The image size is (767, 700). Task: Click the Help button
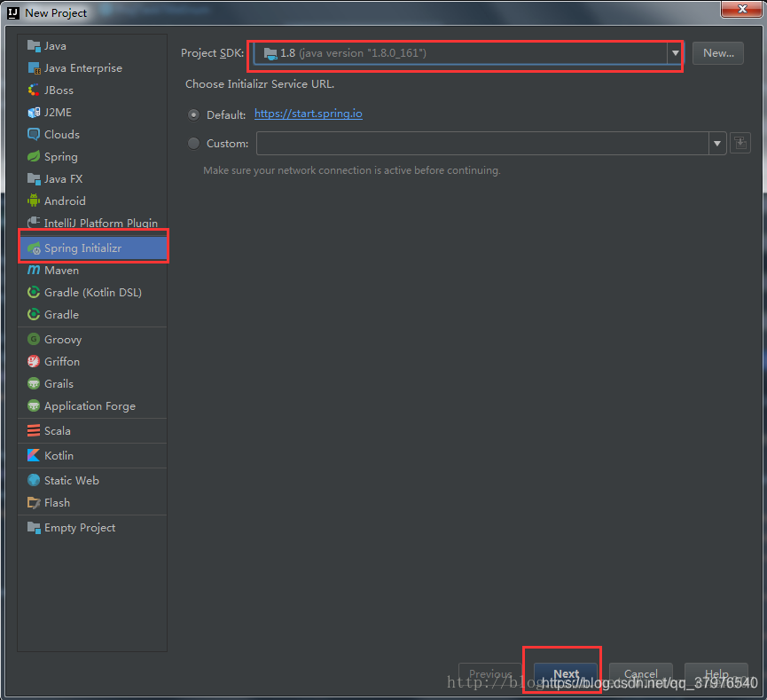(x=716, y=674)
